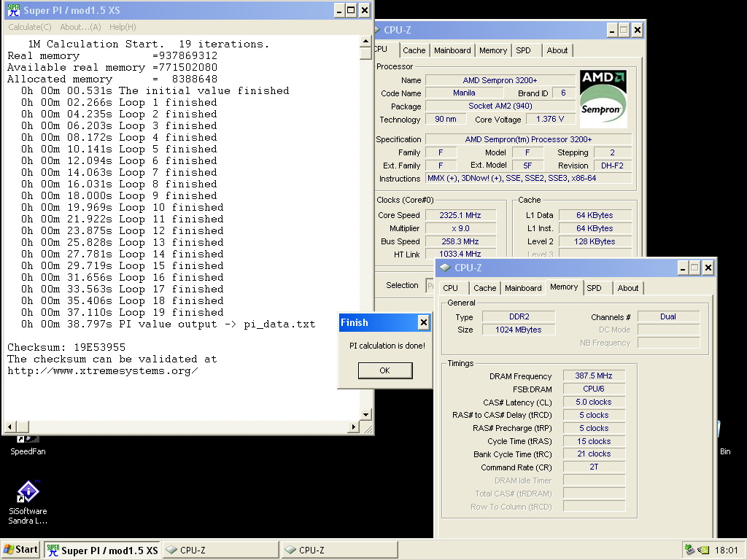Open the SiSoftware Sandra desktop shortcut
This screenshot has width=747, height=560.
click(x=28, y=502)
